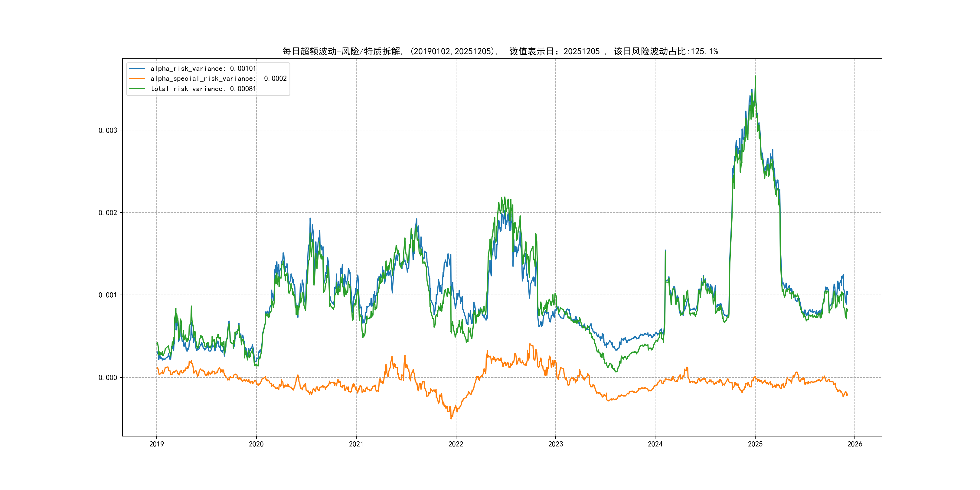
Task: Click the chart title text at top
Action: [500, 51]
